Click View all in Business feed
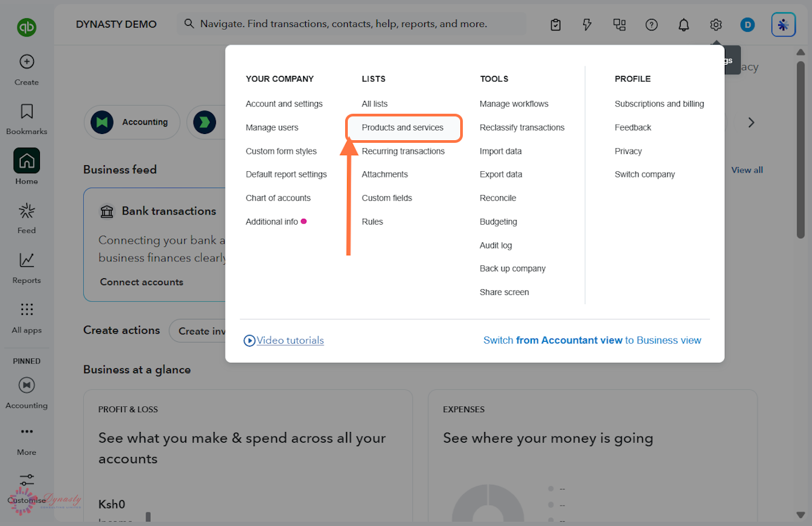The width and height of the screenshot is (812, 526). click(747, 170)
